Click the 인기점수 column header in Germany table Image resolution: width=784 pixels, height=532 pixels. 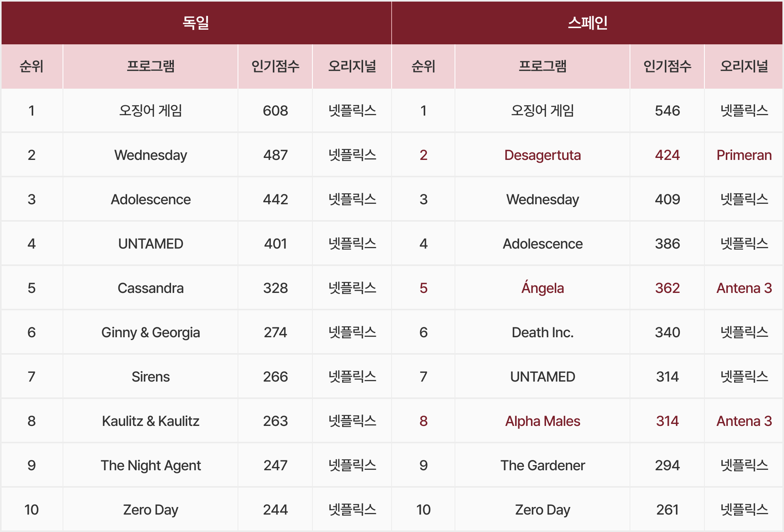(274, 66)
